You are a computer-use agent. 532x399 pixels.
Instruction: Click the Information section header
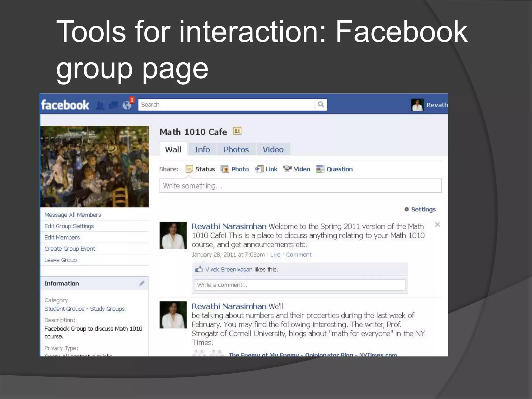95,283
